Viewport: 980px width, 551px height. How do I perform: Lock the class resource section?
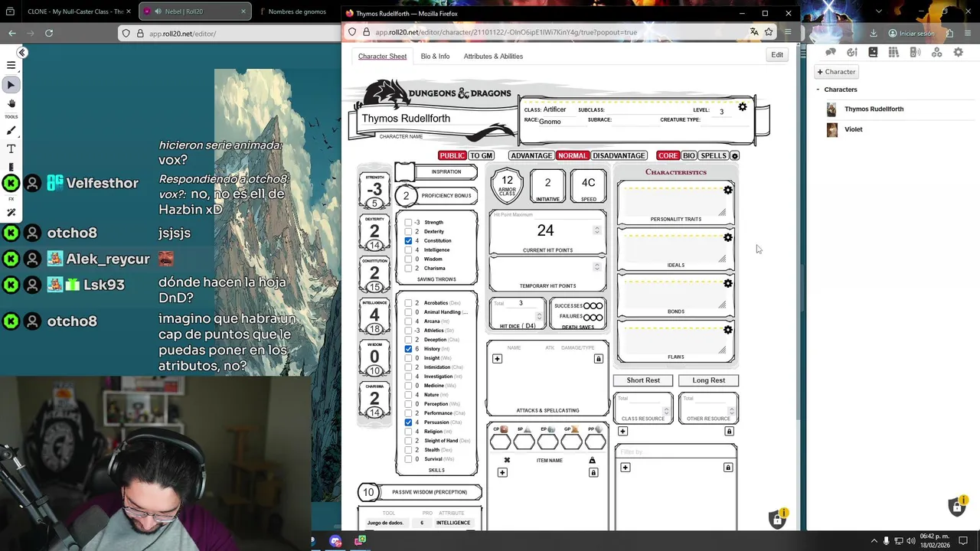click(x=729, y=432)
